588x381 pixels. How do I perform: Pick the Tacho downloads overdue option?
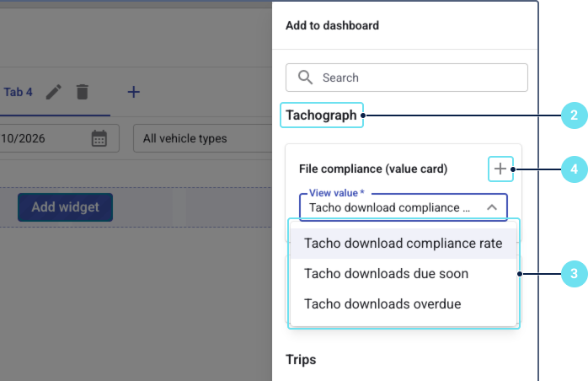tap(404, 303)
